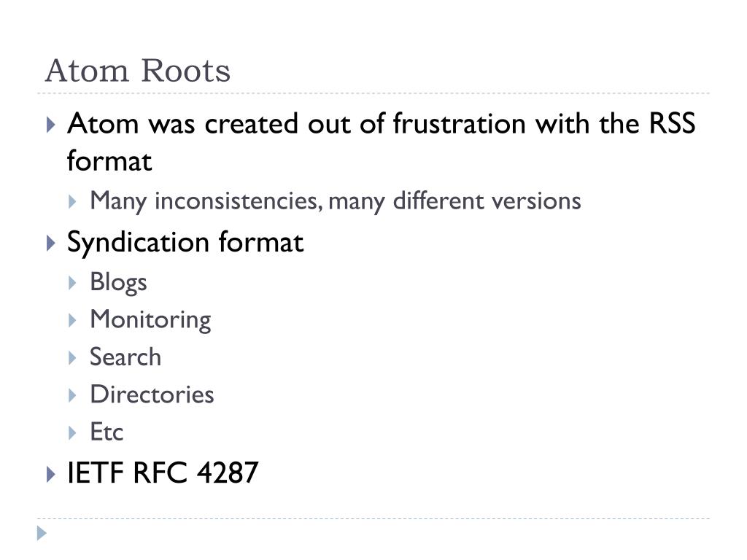Click the IETF RFC 4287 text
747x560 pixels.
163,472
